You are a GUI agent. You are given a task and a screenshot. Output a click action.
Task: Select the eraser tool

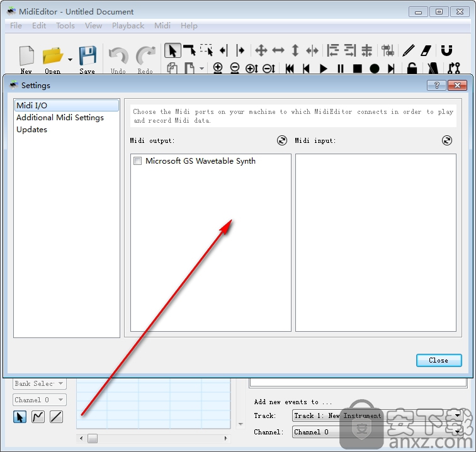pyautogui.click(x=426, y=50)
